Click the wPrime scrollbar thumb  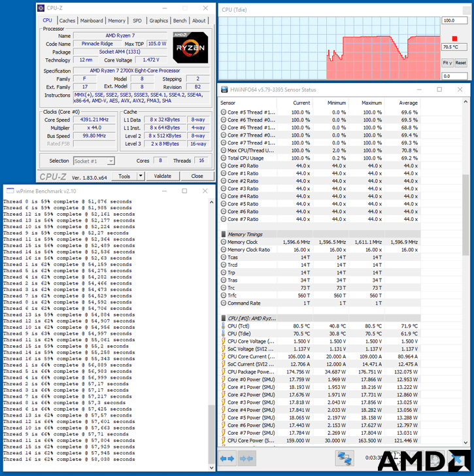click(x=212, y=434)
